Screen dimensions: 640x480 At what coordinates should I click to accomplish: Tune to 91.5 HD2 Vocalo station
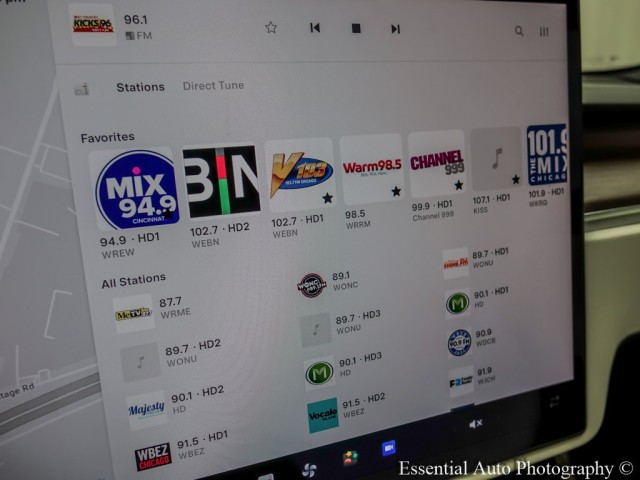coord(346,412)
